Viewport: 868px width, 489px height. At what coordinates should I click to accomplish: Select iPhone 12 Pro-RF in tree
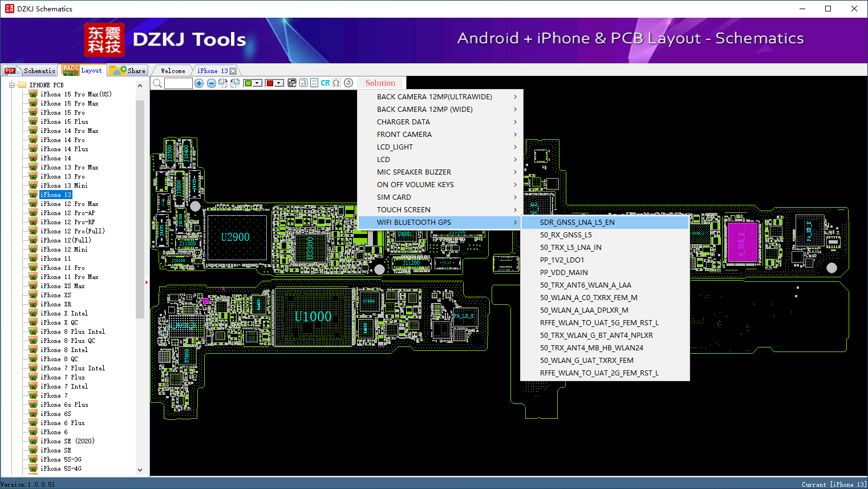pos(68,222)
